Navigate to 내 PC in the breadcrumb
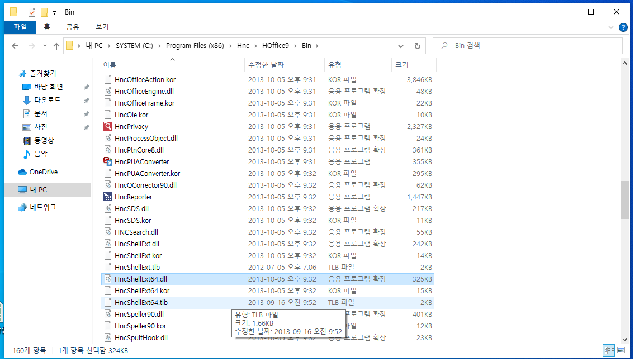This screenshot has width=644, height=362. (x=94, y=46)
